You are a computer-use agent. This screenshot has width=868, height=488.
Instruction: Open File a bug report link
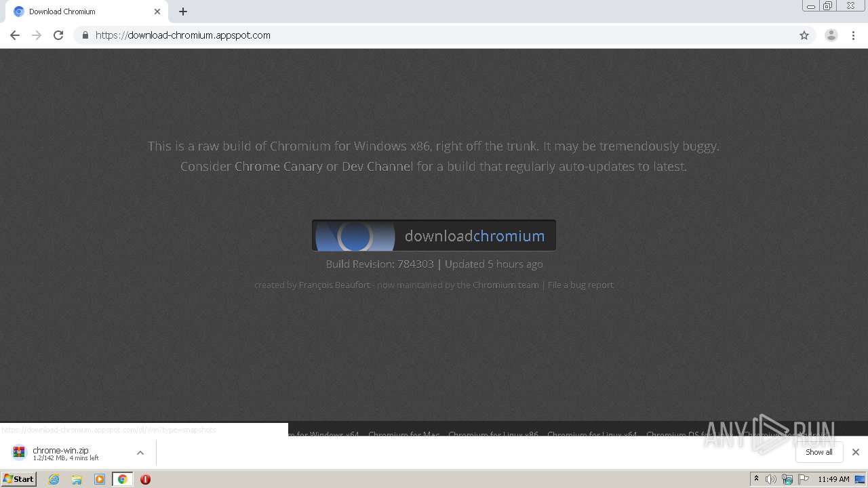coord(580,285)
